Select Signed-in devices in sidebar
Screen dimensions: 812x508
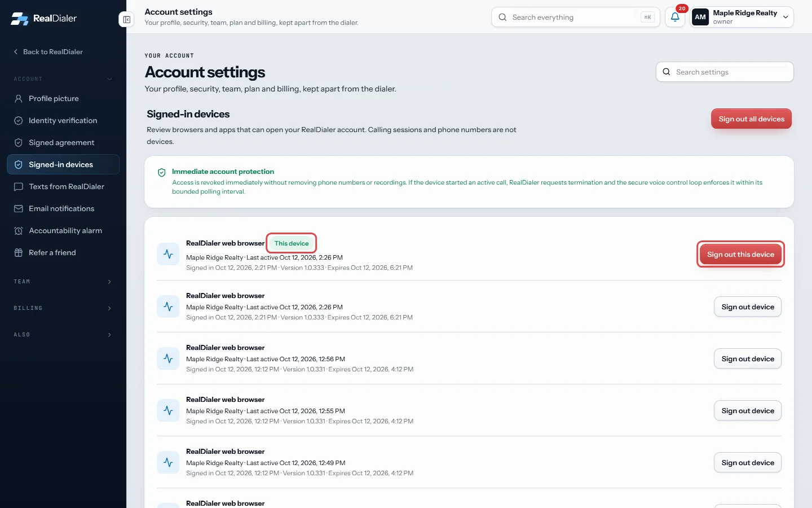coord(63,164)
